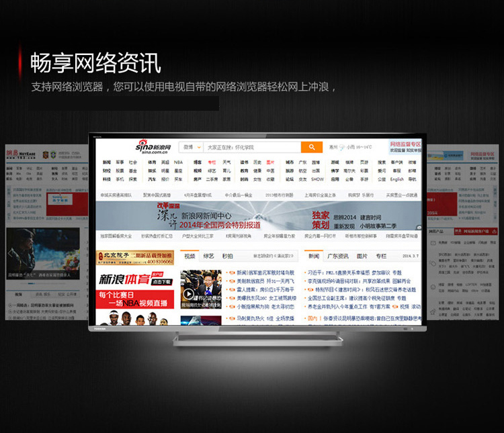Screen dimensions: 504x433
Task: Click the English navigation link
Action: click(397, 179)
